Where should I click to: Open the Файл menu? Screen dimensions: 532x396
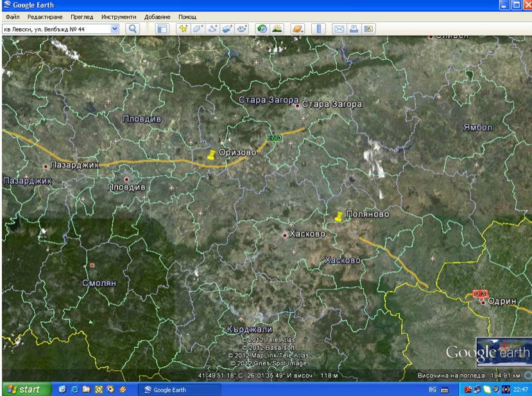[13, 16]
